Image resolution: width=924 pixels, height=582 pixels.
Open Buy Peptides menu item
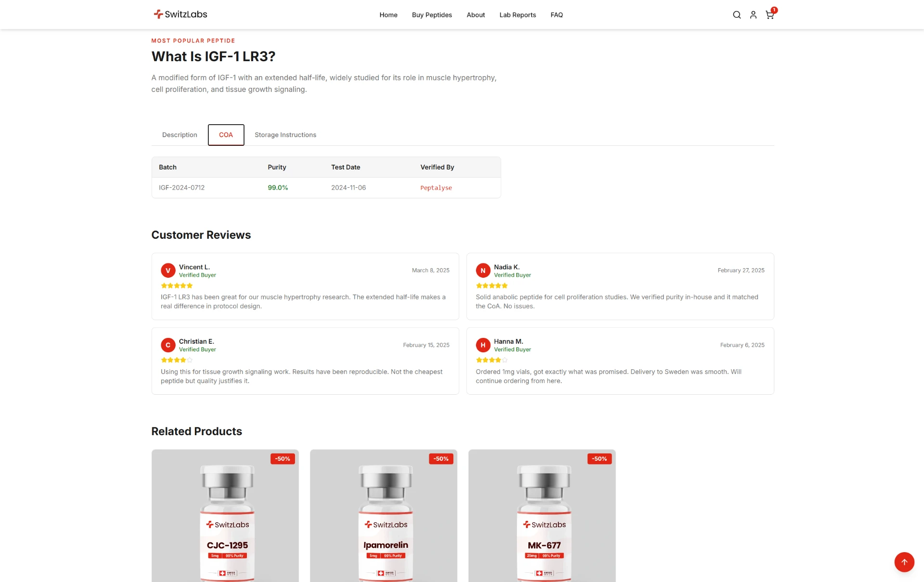[432, 15]
